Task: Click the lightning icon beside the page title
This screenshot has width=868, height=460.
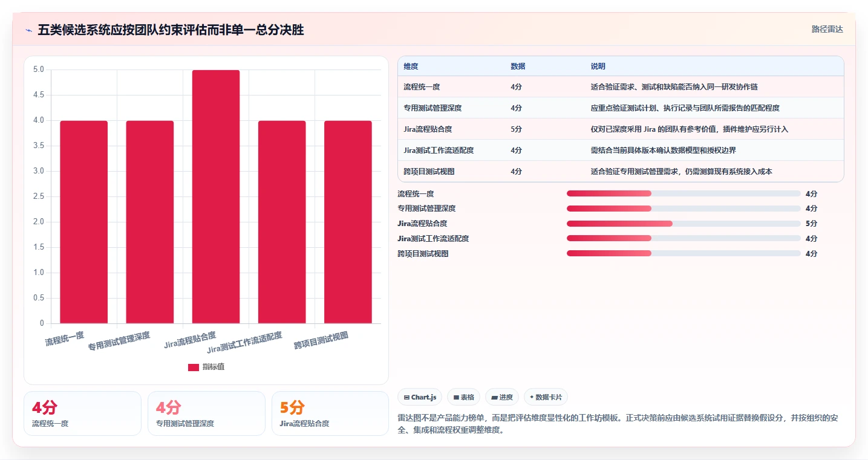Action: coord(28,30)
